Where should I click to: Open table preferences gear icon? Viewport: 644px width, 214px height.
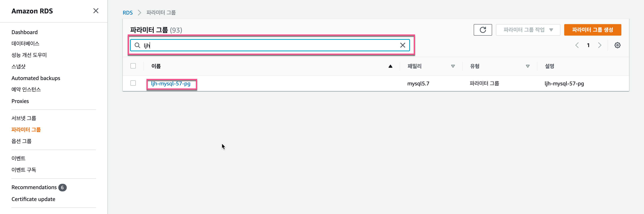pos(617,45)
